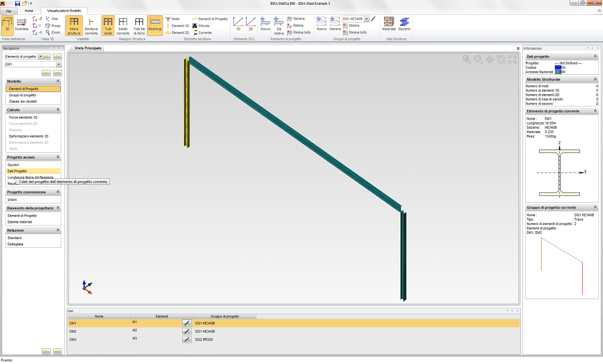Switch to Srotolata unrolled view
Viewport: 603px width, 364px height.
[21, 26]
